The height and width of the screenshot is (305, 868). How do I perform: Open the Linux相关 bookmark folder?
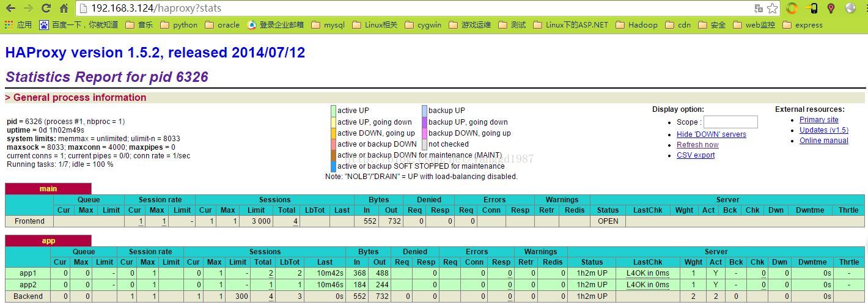[x=375, y=25]
